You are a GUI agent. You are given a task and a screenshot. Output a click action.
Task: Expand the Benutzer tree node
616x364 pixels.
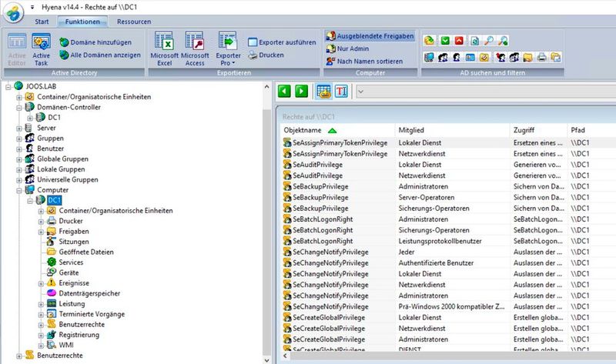click(x=18, y=149)
